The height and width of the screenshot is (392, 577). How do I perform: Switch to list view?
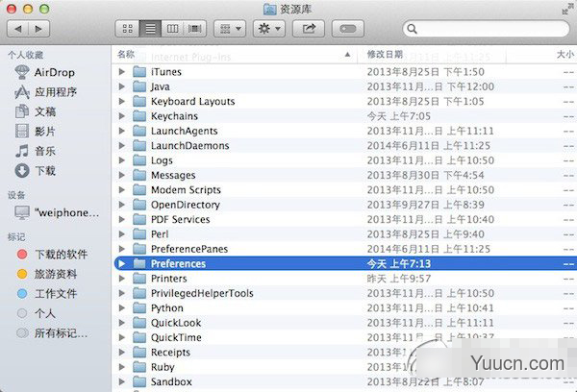(x=150, y=29)
